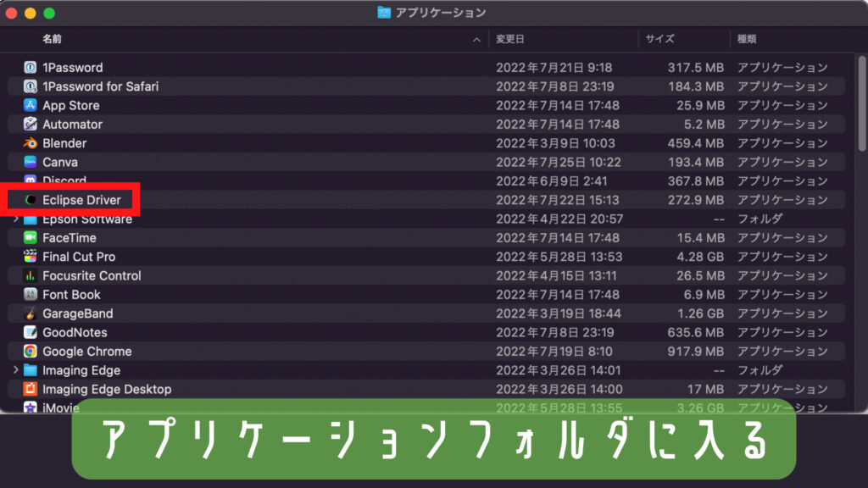Select the Font Book icon
Screen dimensions: 868x488
tap(30, 294)
